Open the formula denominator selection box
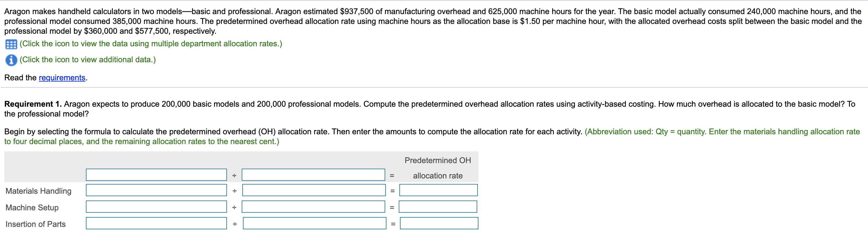The height and width of the screenshot is (233, 868). (x=313, y=174)
